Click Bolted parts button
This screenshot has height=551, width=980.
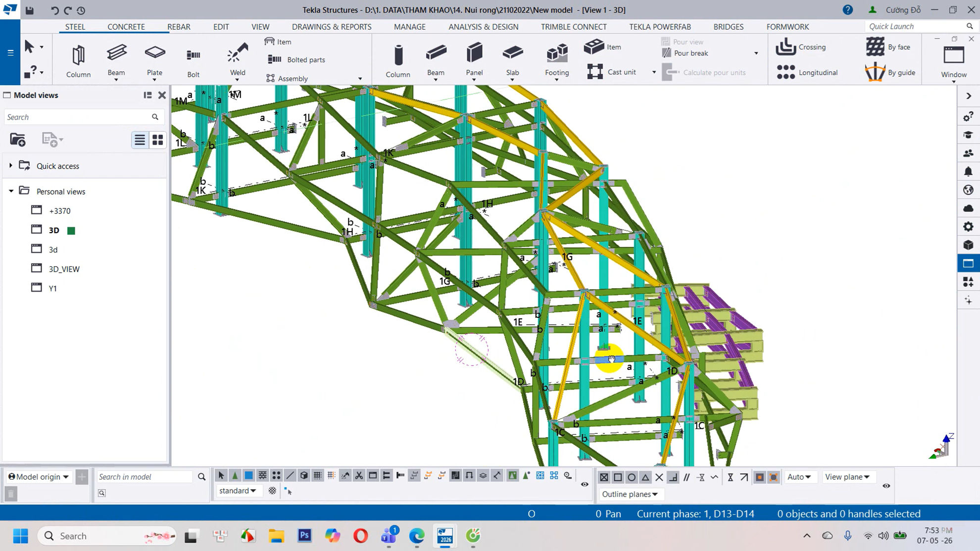296,59
